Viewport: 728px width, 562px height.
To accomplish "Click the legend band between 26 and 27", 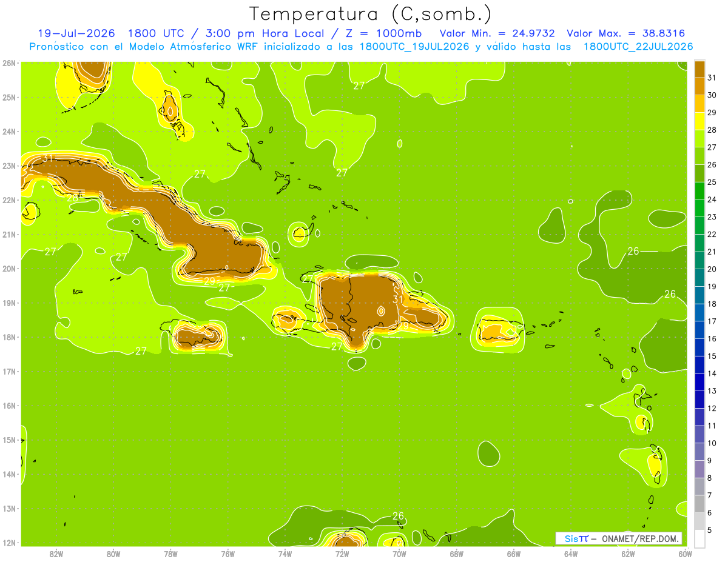I will [x=700, y=156].
